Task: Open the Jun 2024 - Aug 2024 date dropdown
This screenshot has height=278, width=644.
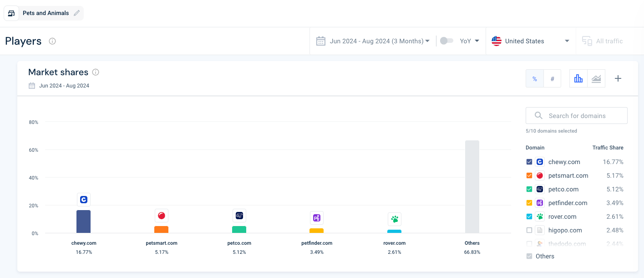Action: pos(373,41)
